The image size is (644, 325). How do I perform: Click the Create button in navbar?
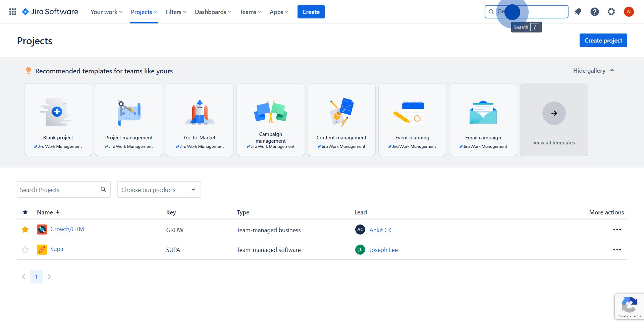(x=311, y=12)
